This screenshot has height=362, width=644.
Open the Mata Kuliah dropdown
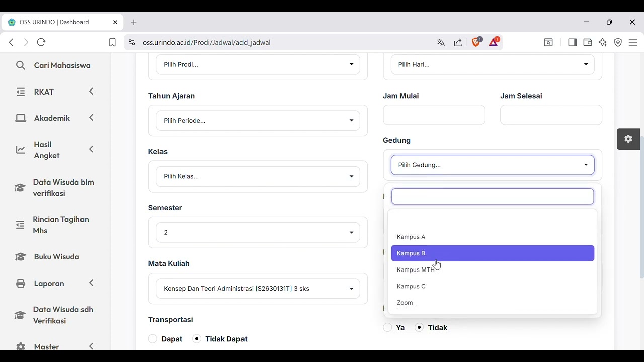coord(258,289)
